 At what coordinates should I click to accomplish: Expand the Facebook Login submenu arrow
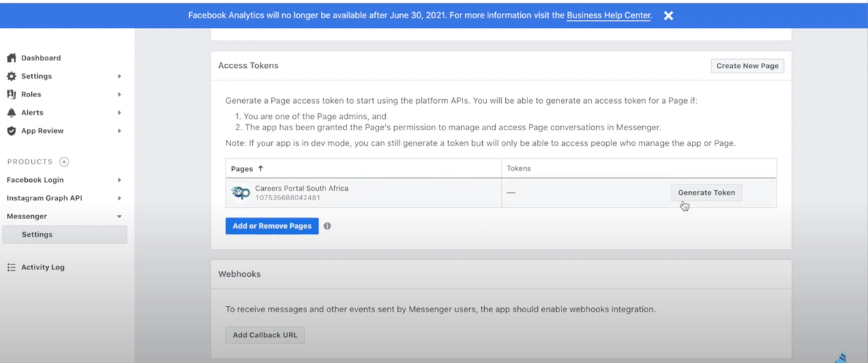coord(119,180)
